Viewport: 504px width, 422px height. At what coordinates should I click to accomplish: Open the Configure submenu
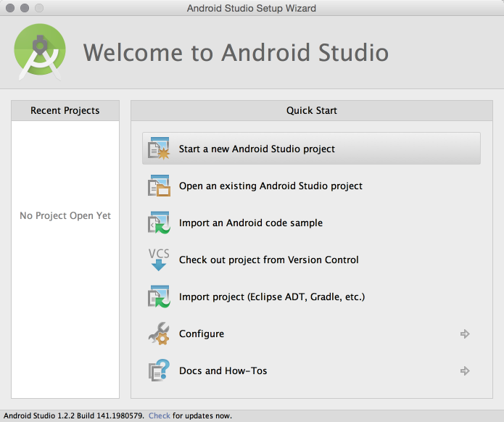point(311,334)
